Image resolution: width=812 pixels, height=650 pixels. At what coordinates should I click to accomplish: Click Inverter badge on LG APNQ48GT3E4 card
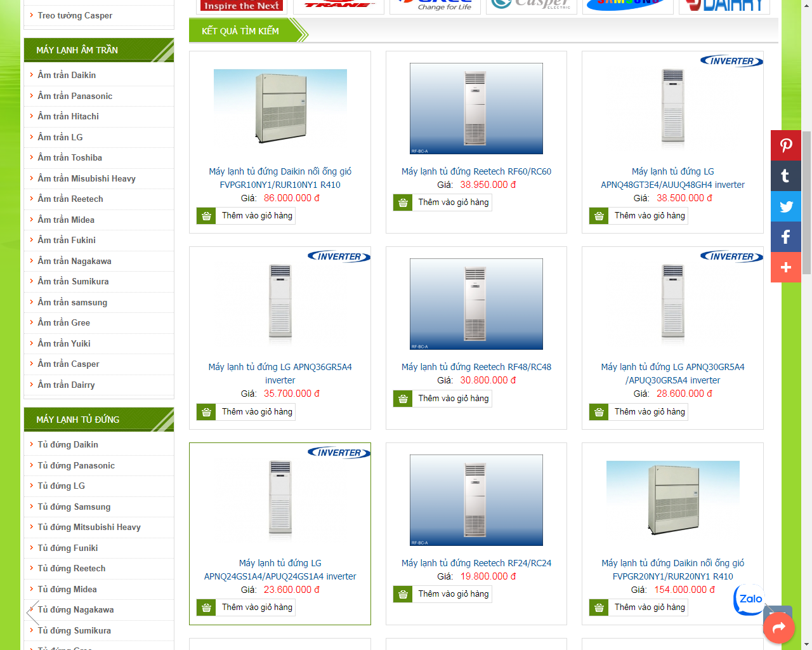click(x=731, y=61)
